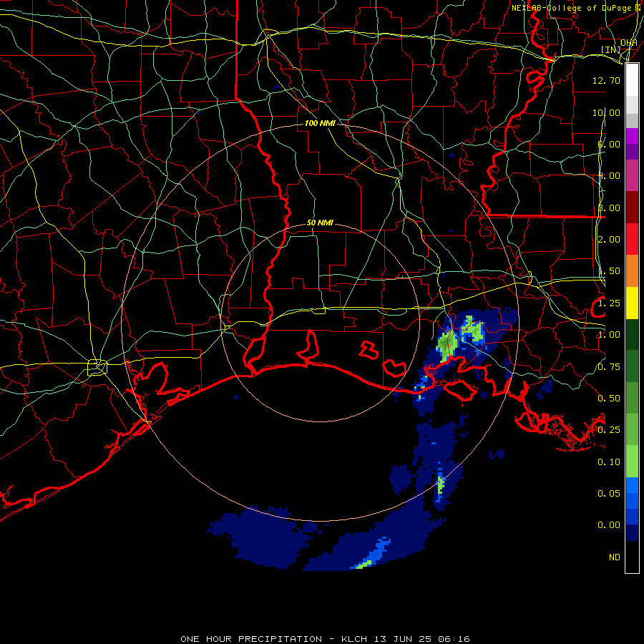Click the OHA product code label
Screen dimensions: 644x644
pos(628,43)
